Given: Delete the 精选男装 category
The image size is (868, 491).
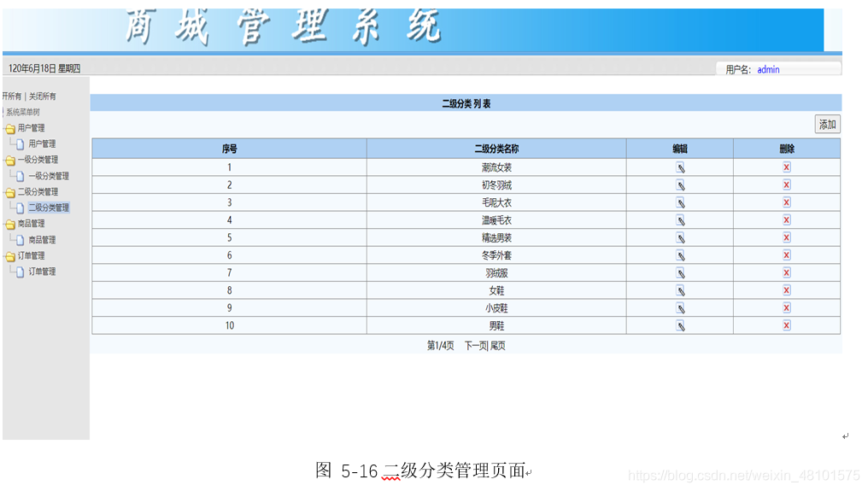Looking at the screenshot, I should (787, 237).
